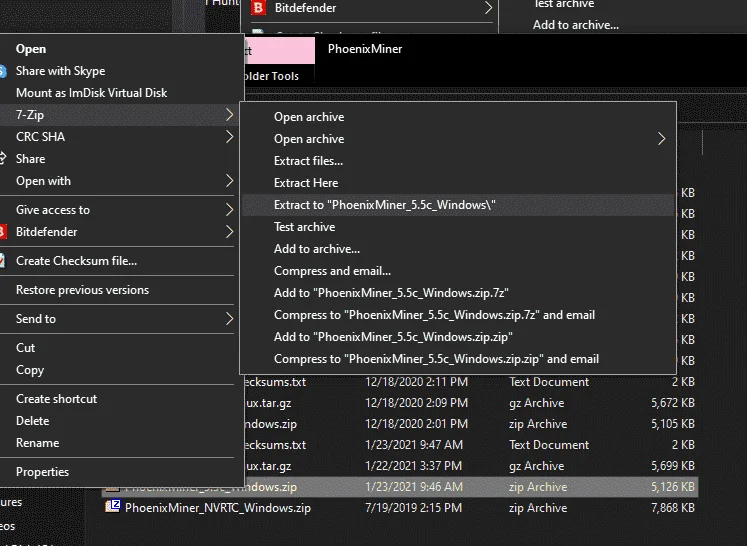Click zip Archive type for 5,105 KB file
This screenshot has width=747, height=546.
(x=538, y=424)
